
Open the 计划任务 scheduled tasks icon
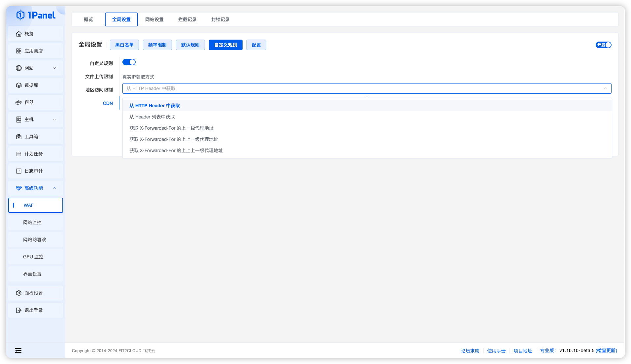(18, 153)
